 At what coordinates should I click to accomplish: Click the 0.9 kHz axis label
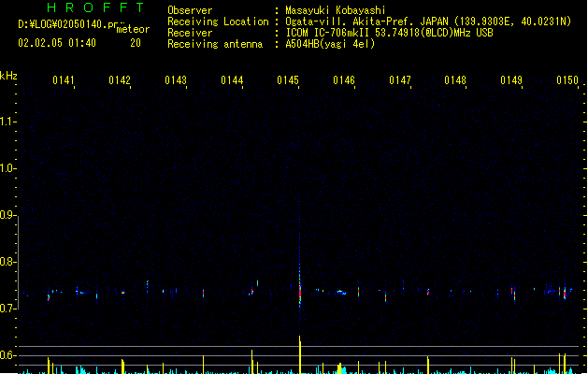click(x=7, y=215)
